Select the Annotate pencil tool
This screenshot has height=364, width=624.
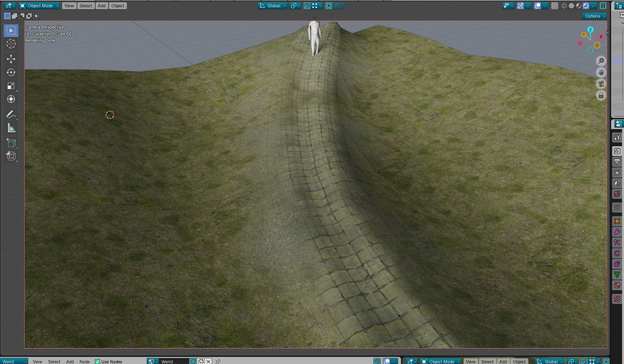point(11,114)
